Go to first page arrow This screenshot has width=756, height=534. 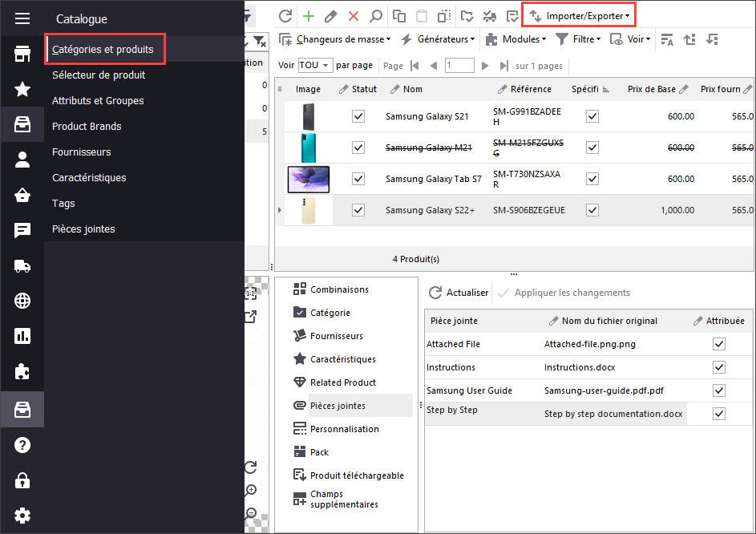414,66
